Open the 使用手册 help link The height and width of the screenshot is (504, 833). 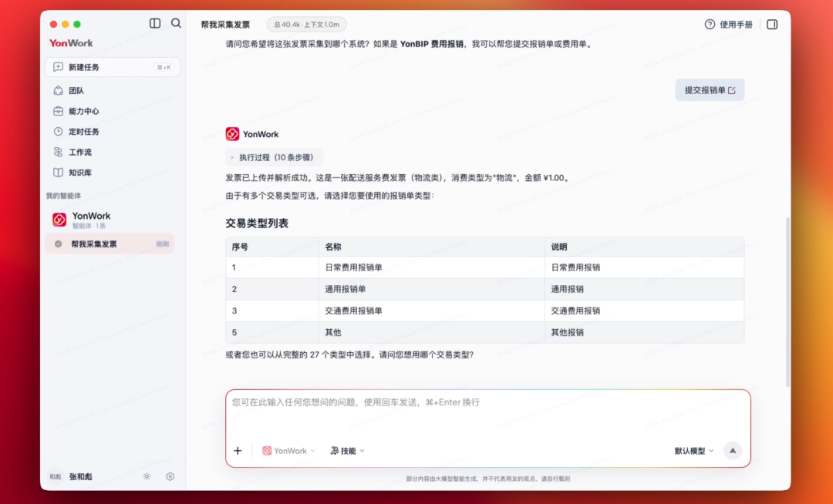[x=736, y=25]
